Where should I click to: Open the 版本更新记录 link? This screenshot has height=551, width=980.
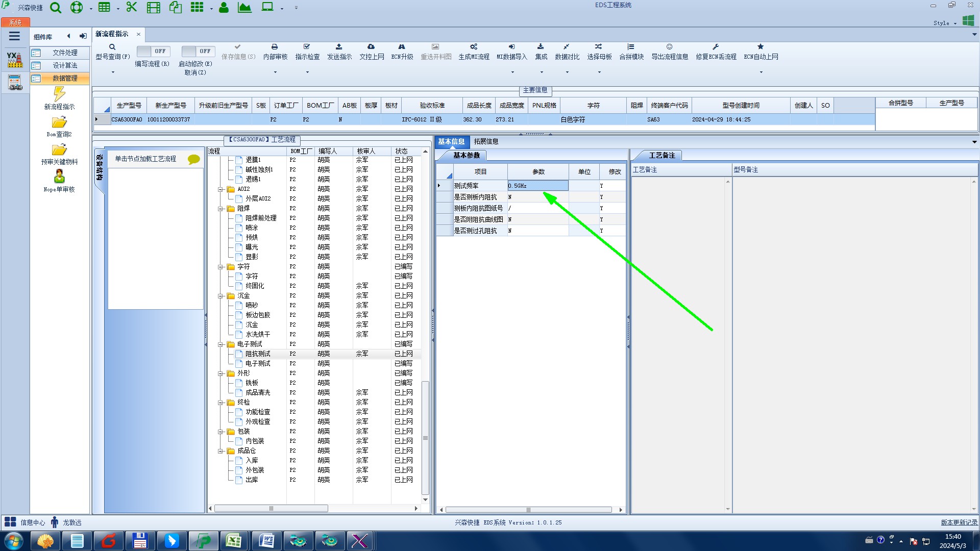coord(959,522)
